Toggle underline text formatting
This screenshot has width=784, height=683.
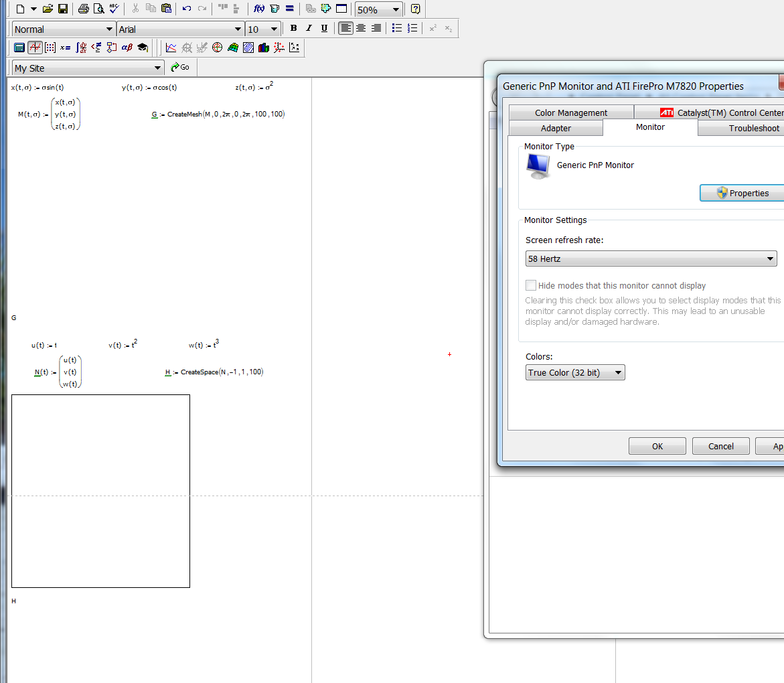(x=324, y=28)
